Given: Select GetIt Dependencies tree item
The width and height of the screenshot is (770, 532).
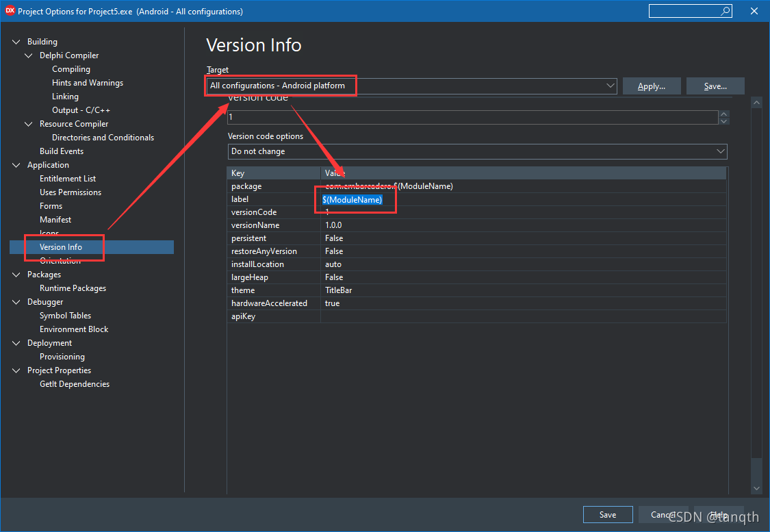Looking at the screenshot, I should [75, 384].
